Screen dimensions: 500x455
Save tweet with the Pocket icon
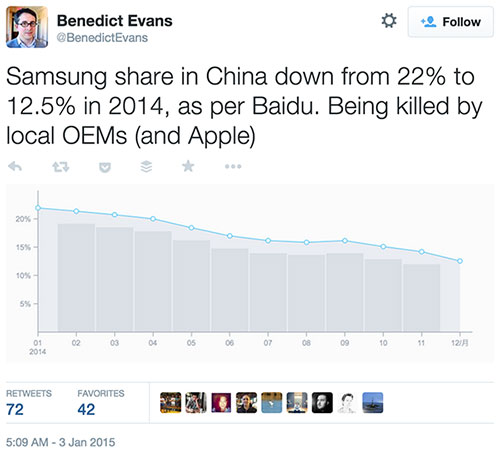tap(105, 167)
